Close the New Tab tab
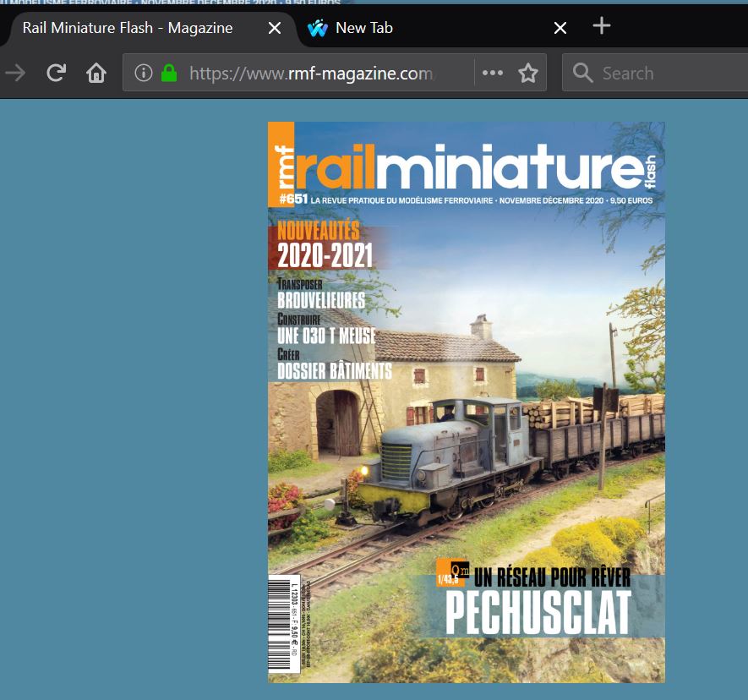748x700 pixels. click(560, 29)
